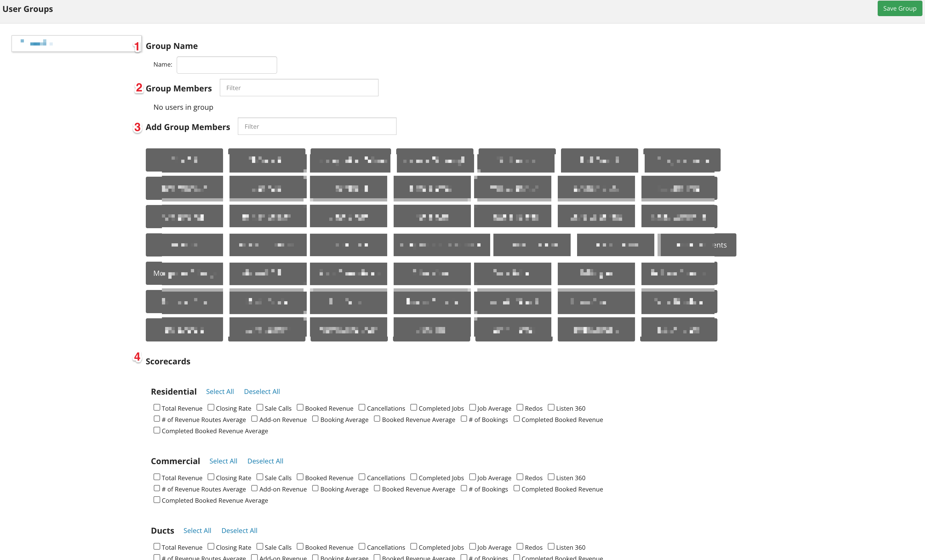Check Commercial # of Revenue Routes Average
This screenshot has height=560, width=925.
157,488
